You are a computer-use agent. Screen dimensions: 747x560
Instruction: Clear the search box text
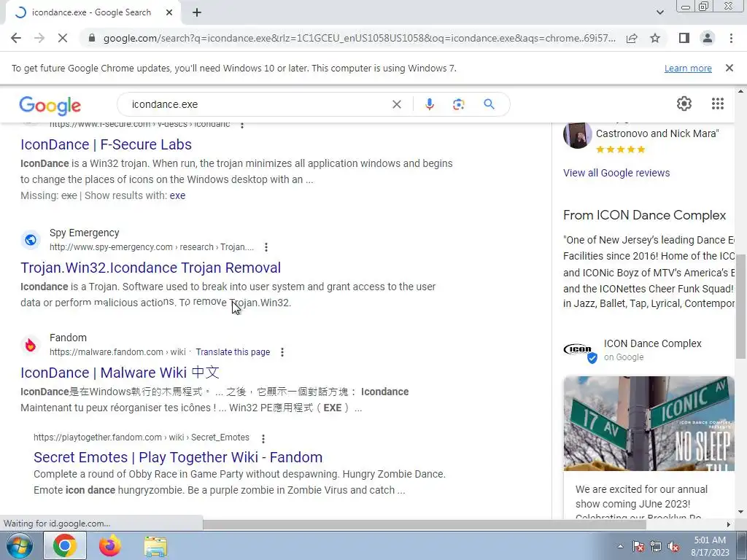(396, 104)
